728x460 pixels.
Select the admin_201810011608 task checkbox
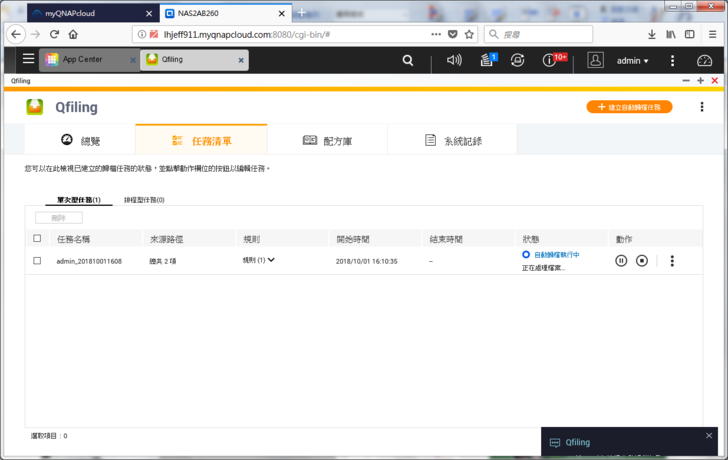point(37,260)
